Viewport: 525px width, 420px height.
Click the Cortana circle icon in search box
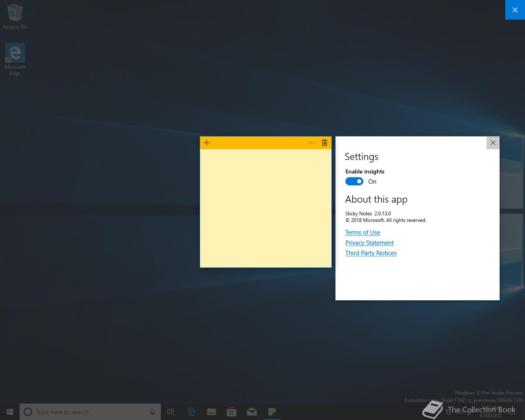[28, 412]
